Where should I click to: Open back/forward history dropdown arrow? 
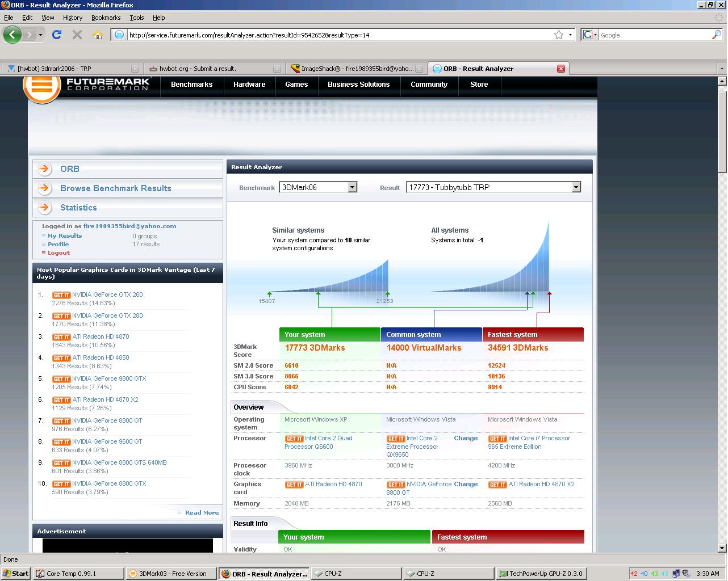(41, 35)
